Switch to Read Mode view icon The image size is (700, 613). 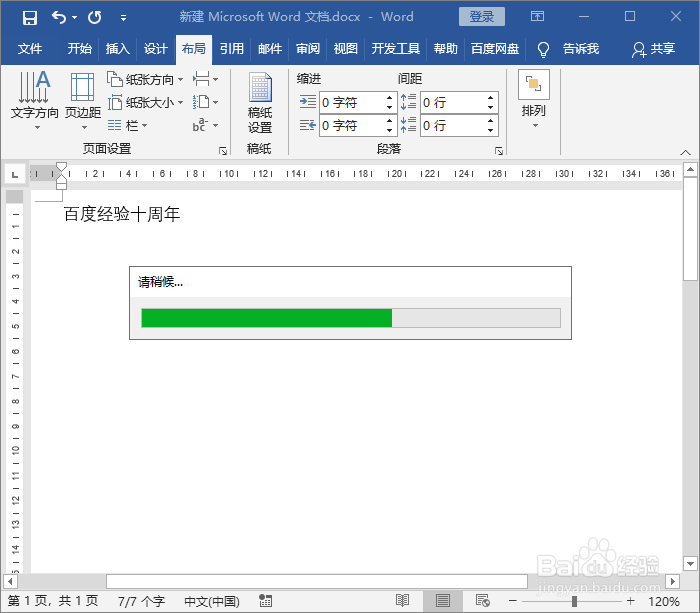pyautogui.click(x=403, y=601)
